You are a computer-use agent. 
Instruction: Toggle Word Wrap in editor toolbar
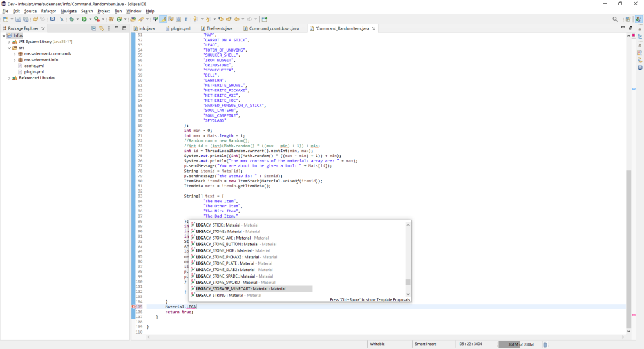(x=171, y=19)
